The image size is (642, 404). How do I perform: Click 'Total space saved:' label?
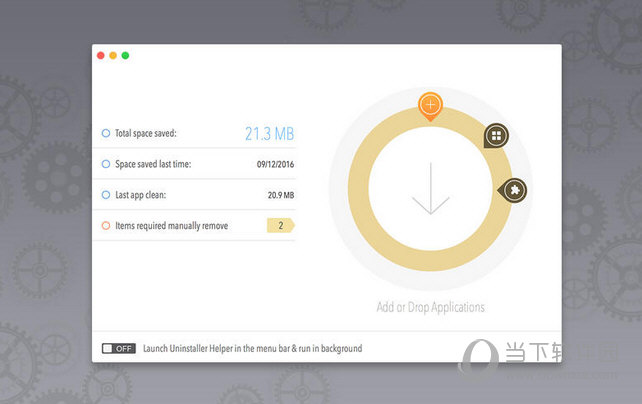[146, 133]
